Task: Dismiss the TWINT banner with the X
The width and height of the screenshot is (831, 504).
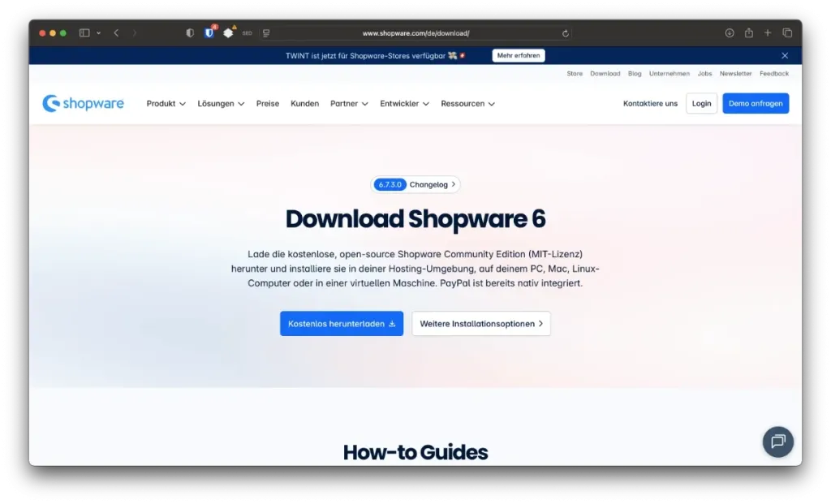Action: point(784,55)
